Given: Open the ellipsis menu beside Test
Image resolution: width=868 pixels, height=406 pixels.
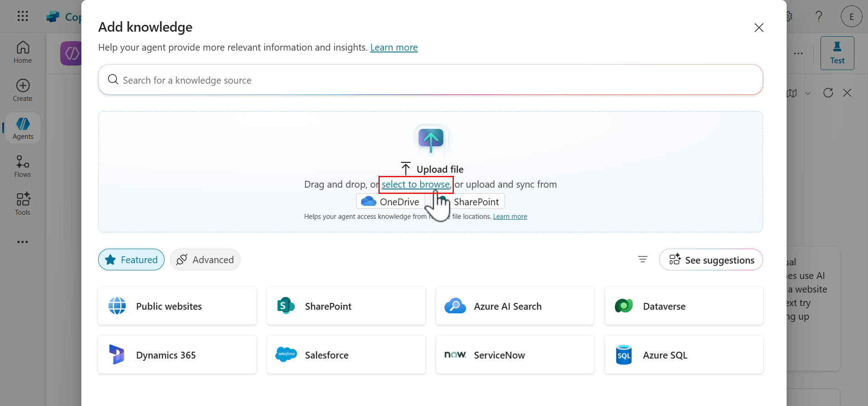Looking at the screenshot, I should click(798, 53).
